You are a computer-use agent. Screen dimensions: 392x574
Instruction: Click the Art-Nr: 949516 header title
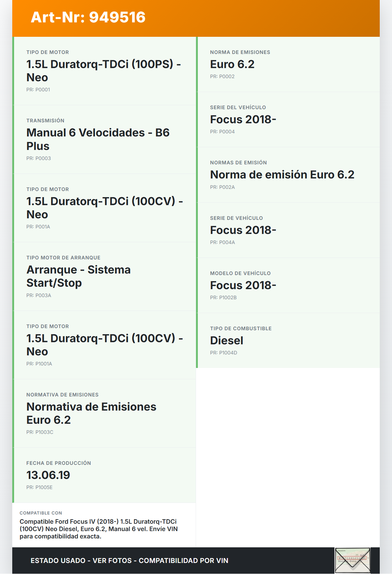[x=88, y=17]
